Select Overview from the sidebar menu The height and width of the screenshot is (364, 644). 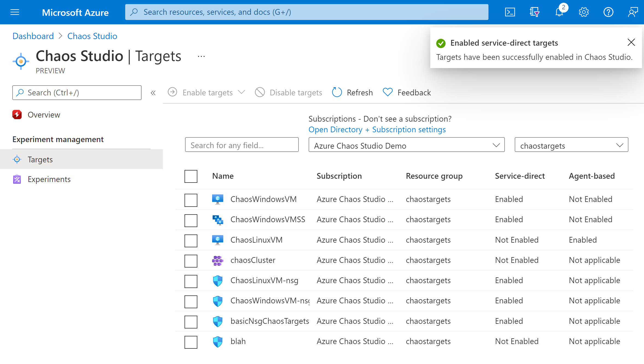tap(44, 114)
